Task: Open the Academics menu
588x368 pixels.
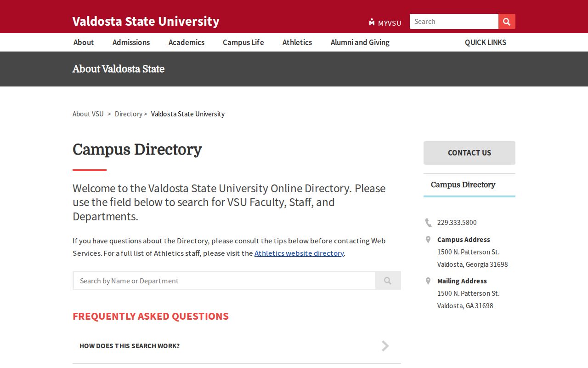Action: pos(187,42)
